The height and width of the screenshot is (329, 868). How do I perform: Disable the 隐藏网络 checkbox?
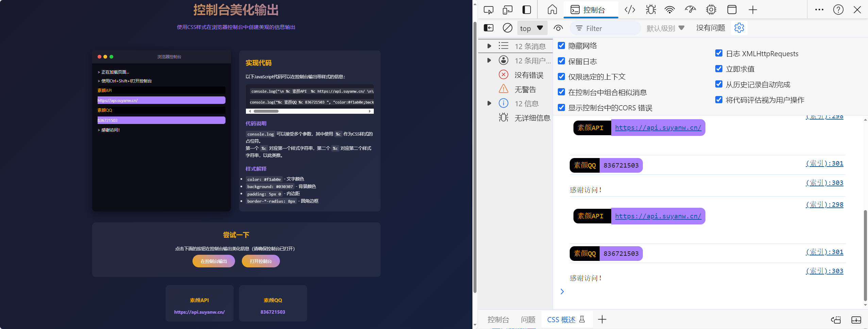[x=561, y=45]
